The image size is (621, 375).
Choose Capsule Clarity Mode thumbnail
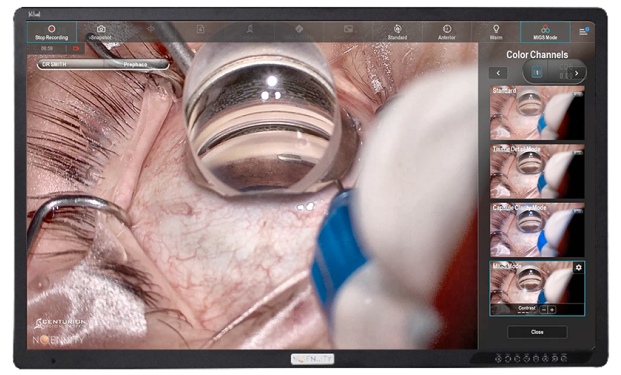[537, 230]
